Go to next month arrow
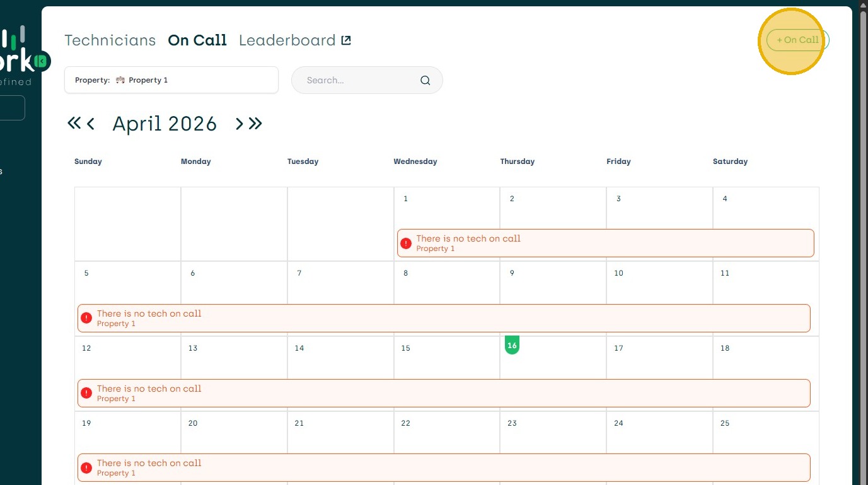Image resolution: width=868 pixels, height=485 pixels. tap(240, 124)
